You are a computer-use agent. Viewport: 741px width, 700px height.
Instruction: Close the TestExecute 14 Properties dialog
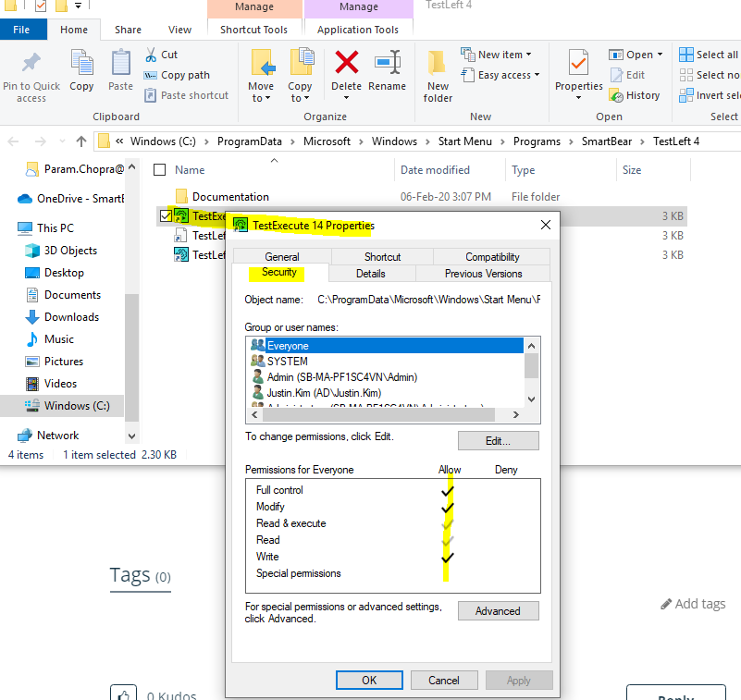(x=546, y=225)
